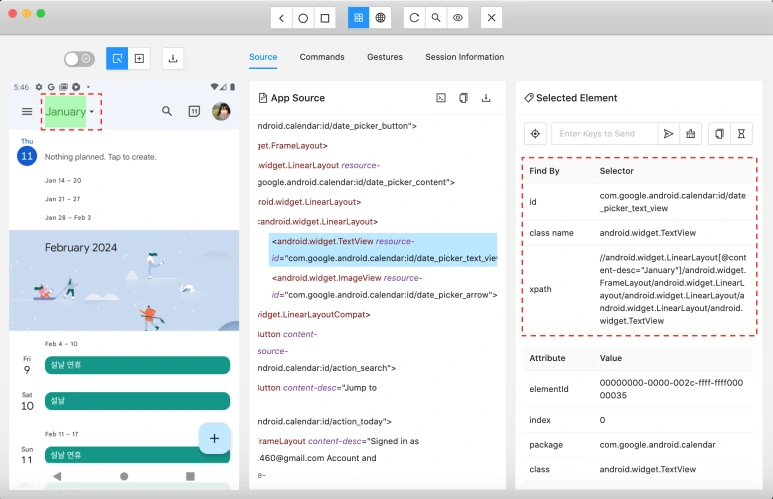The width and height of the screenshot is (773, 499).
Task: Download app source XML file icon
Action: [x=486, y=98]
